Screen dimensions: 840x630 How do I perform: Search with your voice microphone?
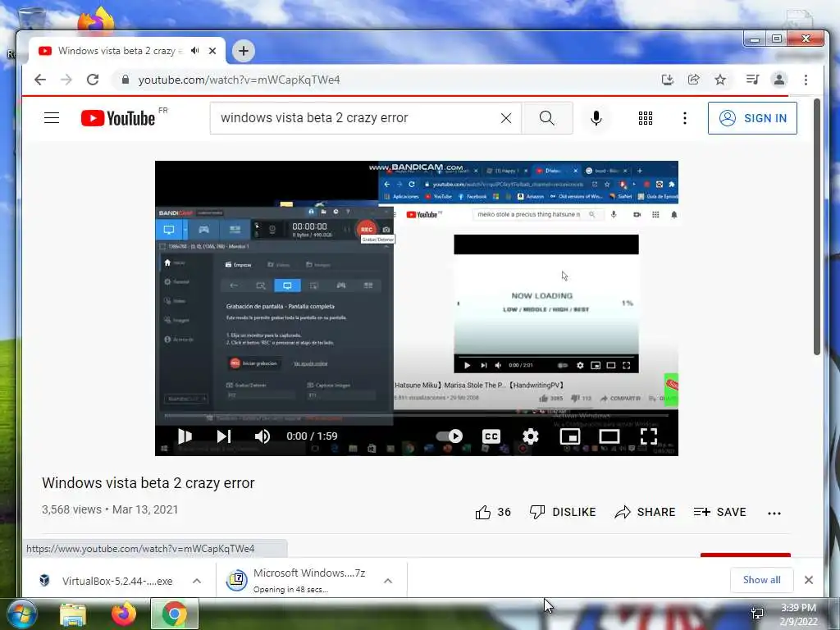pos(596,118)
